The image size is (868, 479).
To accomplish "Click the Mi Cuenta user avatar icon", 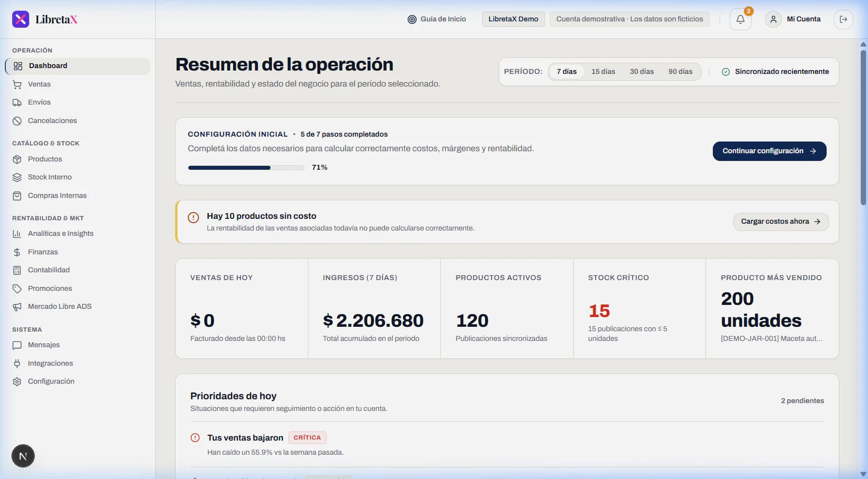I will pyautogui.click(x=773, y=19).
